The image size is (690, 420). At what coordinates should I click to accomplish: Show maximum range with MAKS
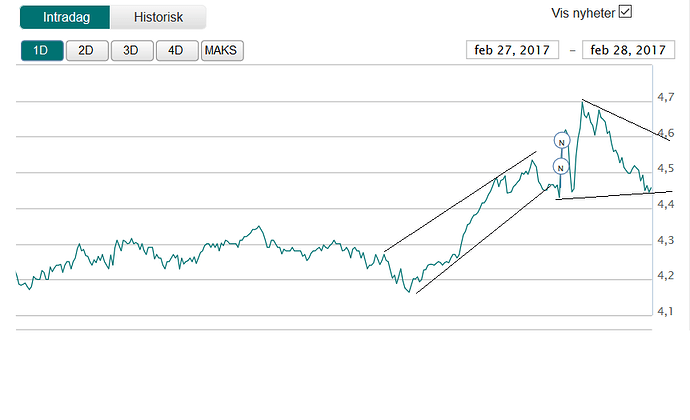222,51
